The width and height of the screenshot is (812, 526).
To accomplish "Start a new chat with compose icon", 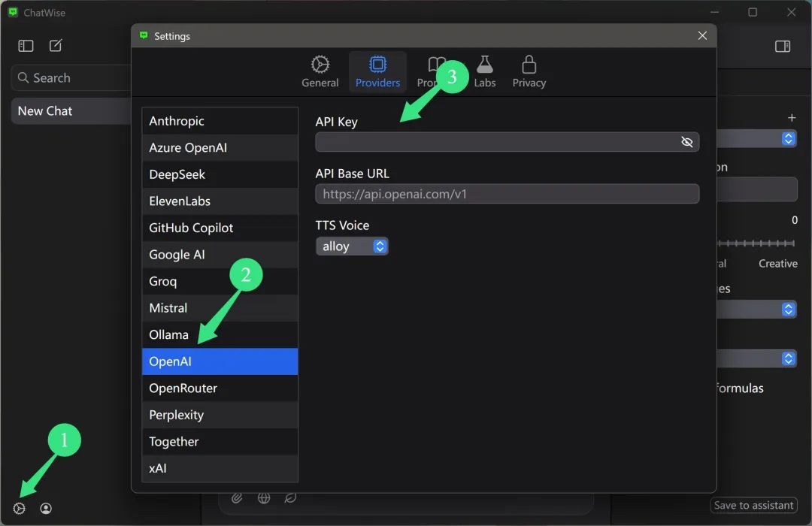I will click(56, 46).
